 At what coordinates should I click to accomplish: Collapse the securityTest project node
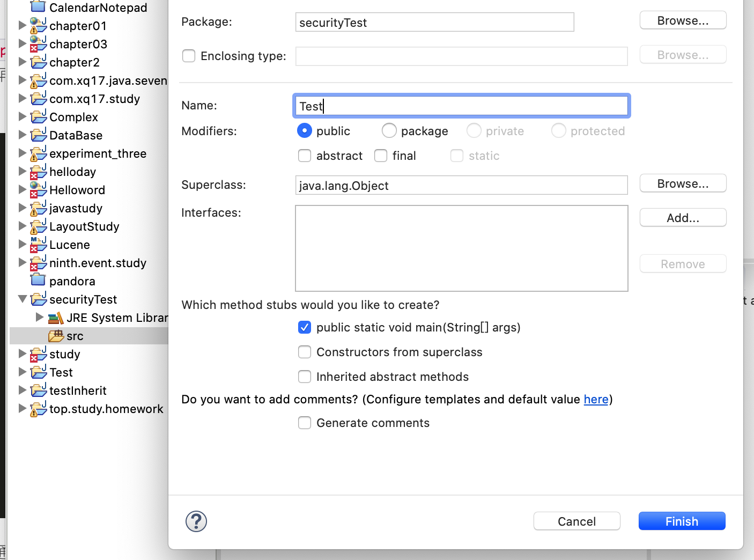22,299
